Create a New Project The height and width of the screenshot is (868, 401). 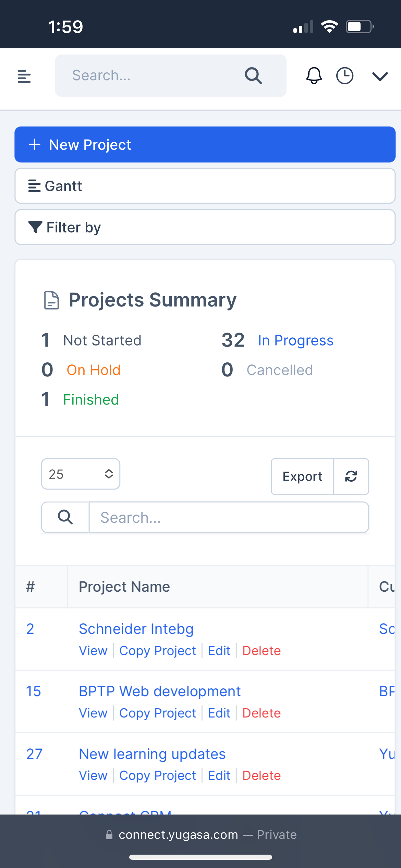pyautogui.click(x=205, y=145)
